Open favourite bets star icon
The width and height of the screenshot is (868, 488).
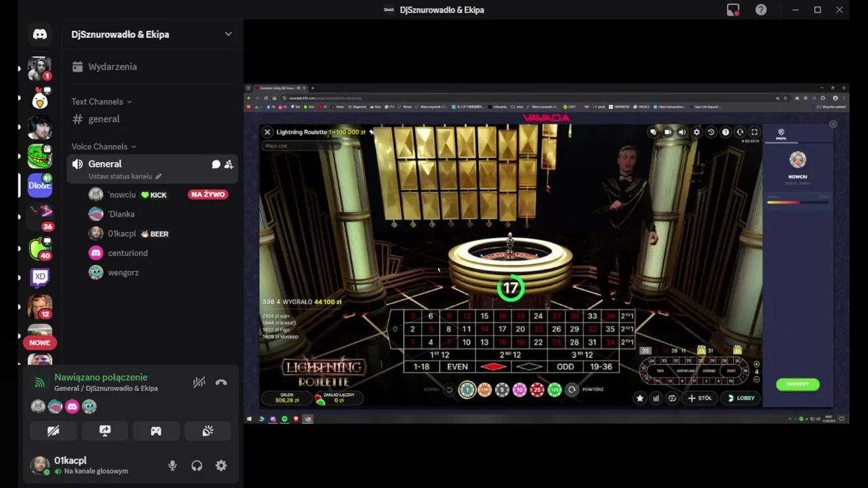click(x=639, y=399)
